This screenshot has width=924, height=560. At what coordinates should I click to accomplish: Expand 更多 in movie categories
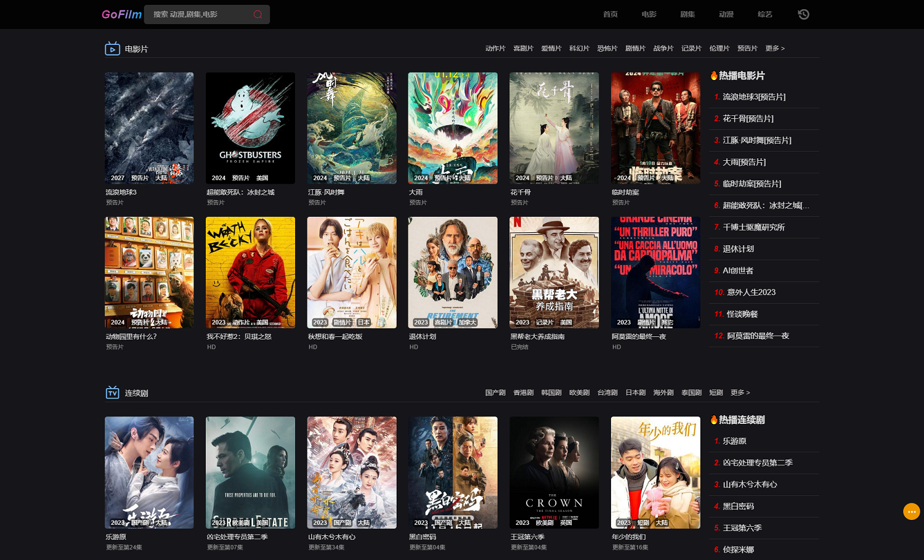pos(775,48)
